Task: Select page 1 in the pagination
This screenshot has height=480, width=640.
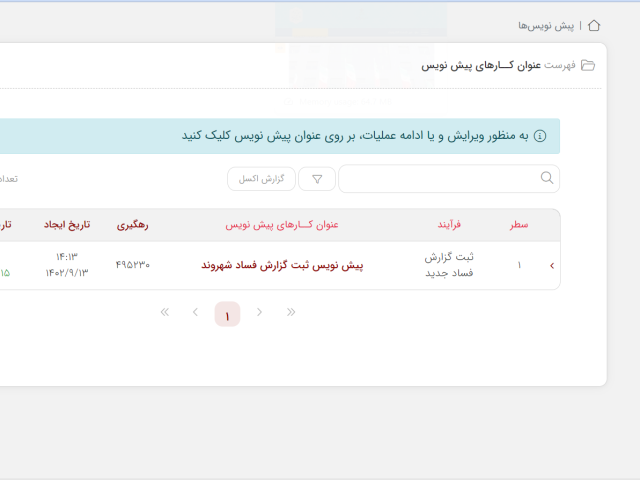Action: 227,315
